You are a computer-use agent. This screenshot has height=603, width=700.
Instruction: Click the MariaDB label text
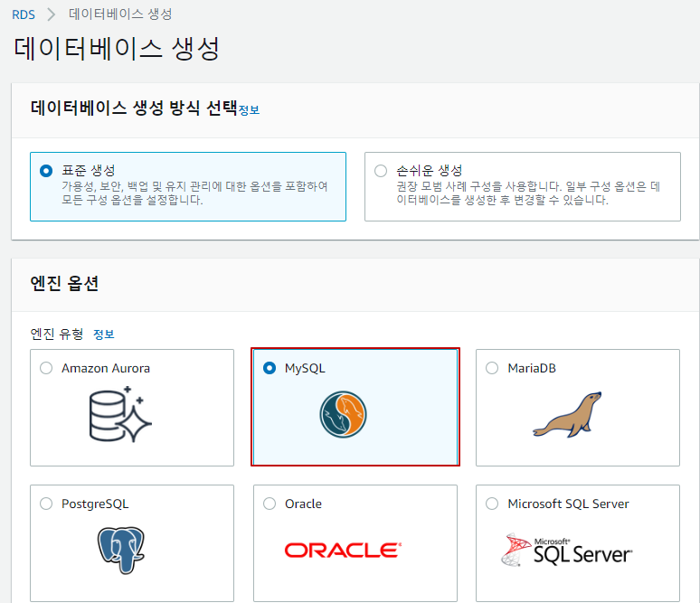click(x=532, y=368)
